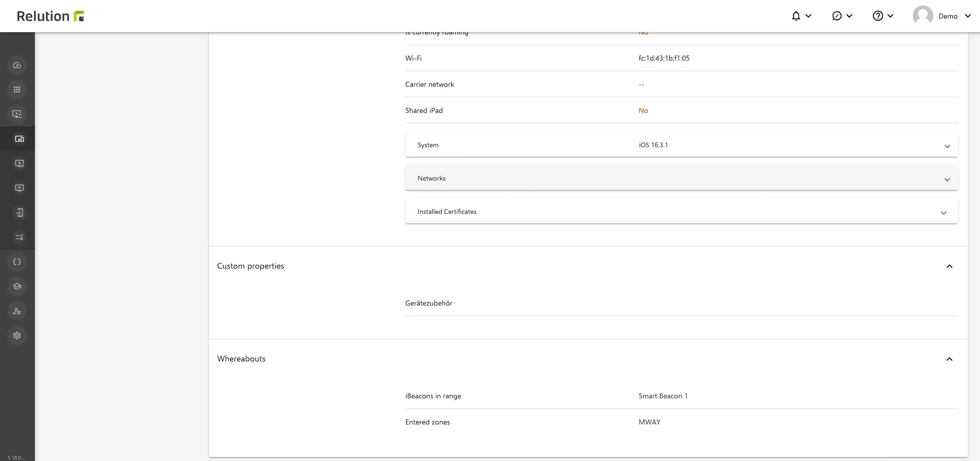
Task: Open the help question mark menu
Action: (x=883, y=16)
